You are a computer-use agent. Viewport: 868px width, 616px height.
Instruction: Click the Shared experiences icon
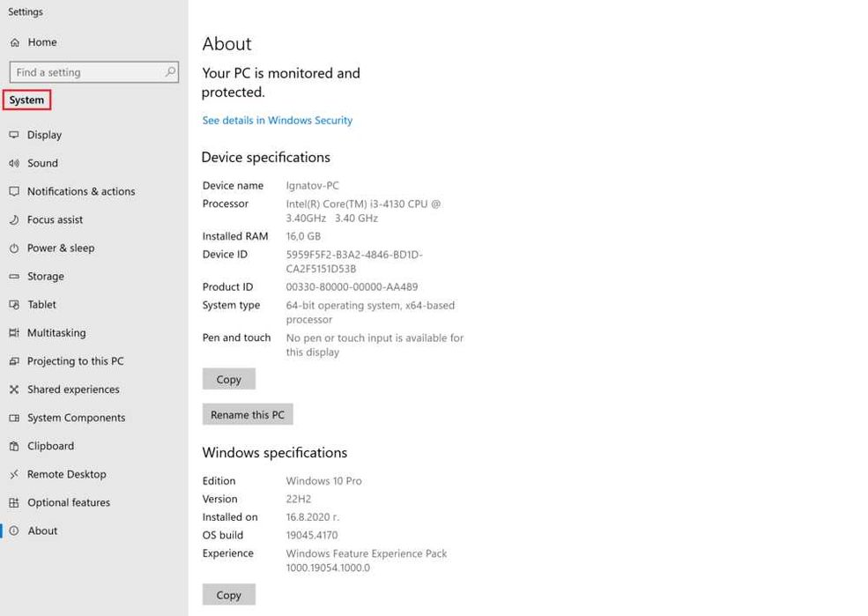point(14,390)
